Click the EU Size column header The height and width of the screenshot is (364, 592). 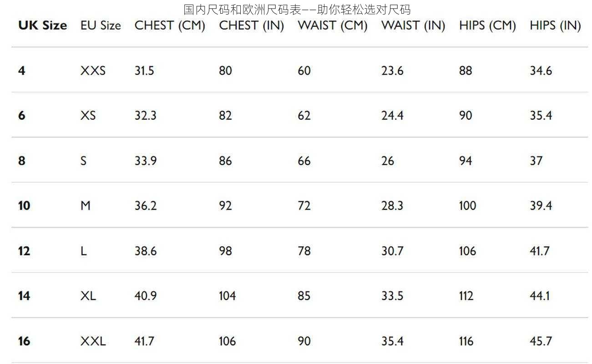tap(101, 25)
